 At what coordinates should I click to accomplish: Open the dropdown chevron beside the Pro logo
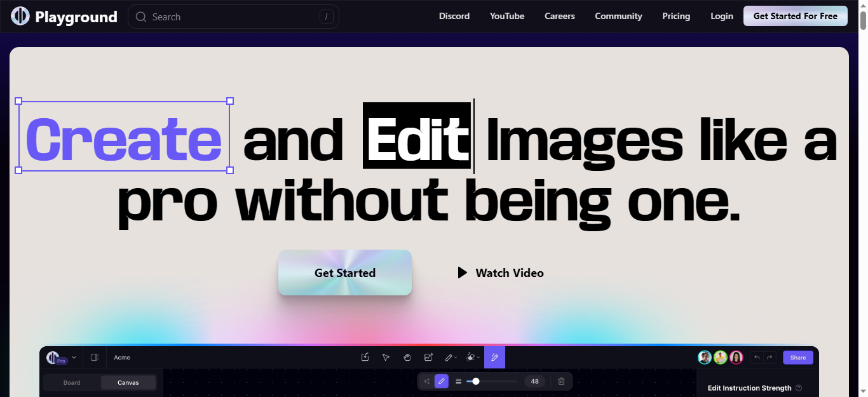[74, 358]
